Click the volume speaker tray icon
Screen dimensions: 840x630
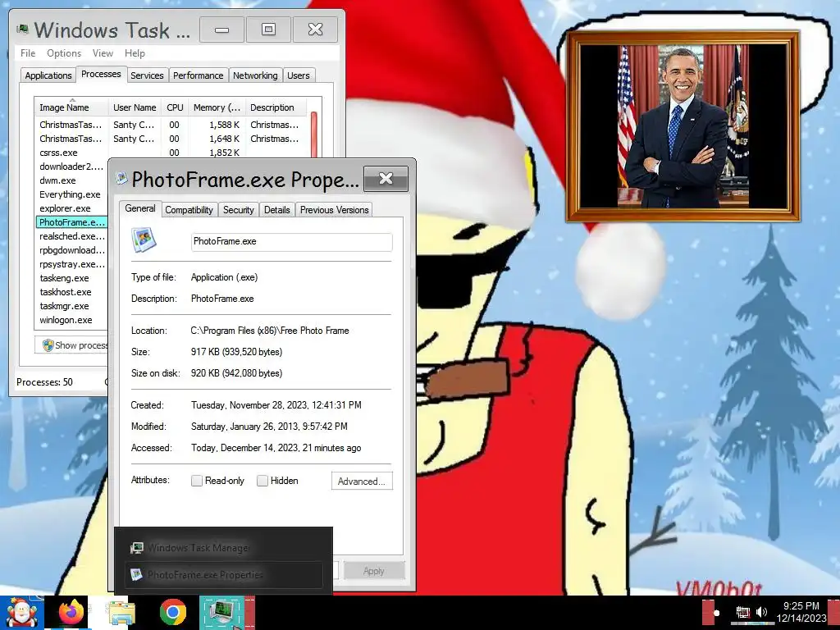[761, 612]
